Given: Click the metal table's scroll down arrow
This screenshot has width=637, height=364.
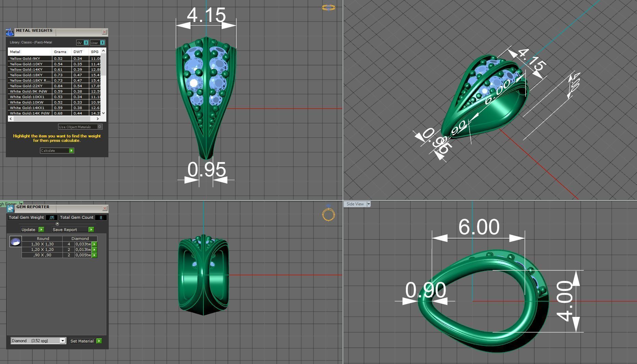Looking at the screenshot, I should 104,113.
